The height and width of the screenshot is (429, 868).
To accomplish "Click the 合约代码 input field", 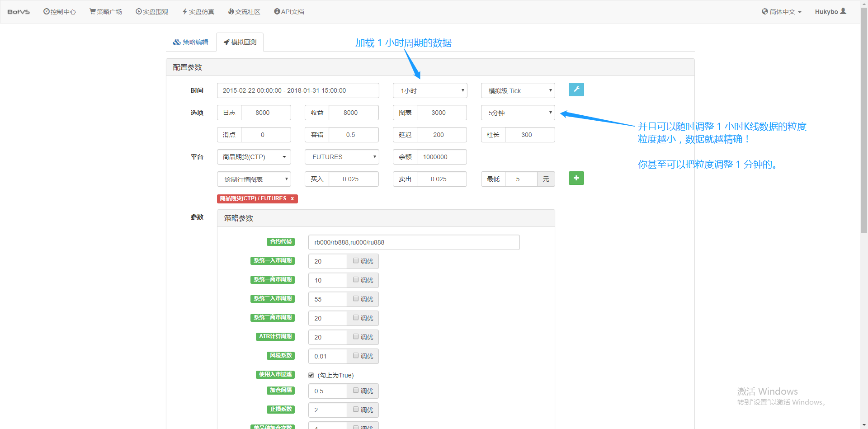I will pos(414,242).
